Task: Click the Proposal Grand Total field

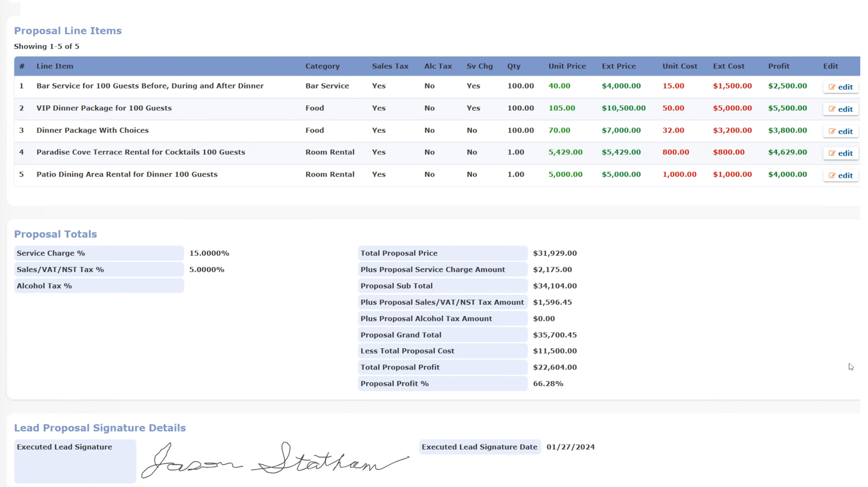Action: [x=442, y=335]
